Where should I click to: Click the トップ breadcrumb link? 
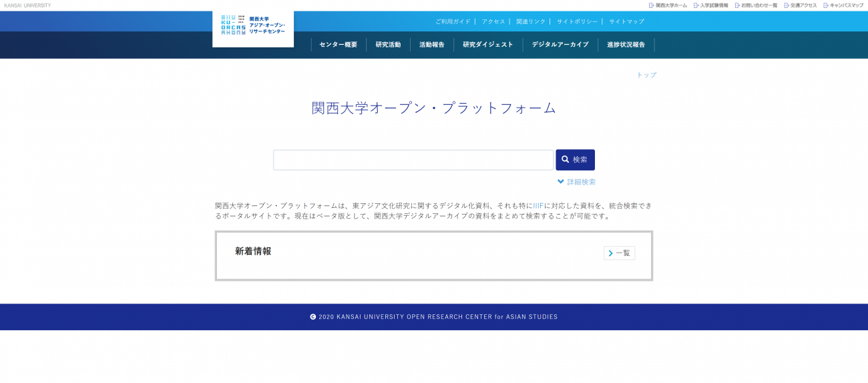(646, 75)
